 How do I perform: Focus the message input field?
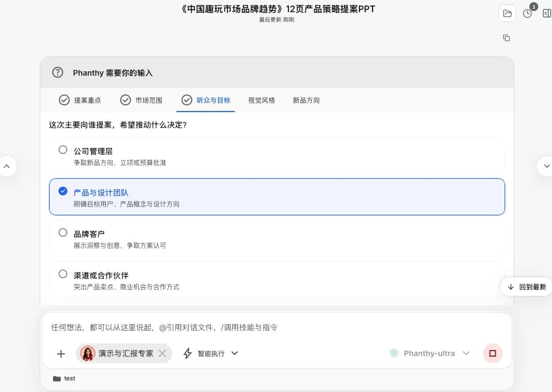(277, 327)
